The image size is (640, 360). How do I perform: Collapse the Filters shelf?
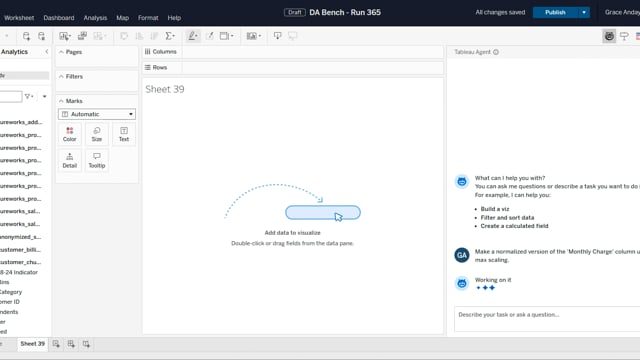61,76
